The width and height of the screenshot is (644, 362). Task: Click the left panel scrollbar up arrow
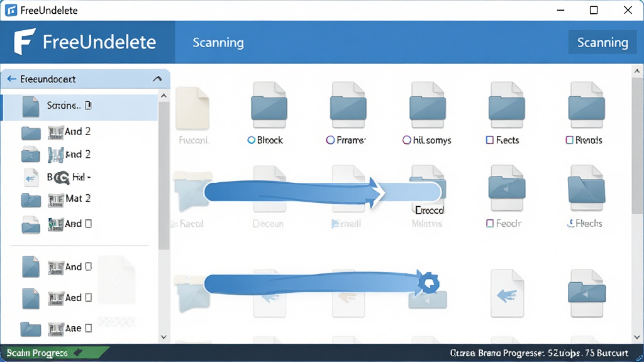pos(164,96)
